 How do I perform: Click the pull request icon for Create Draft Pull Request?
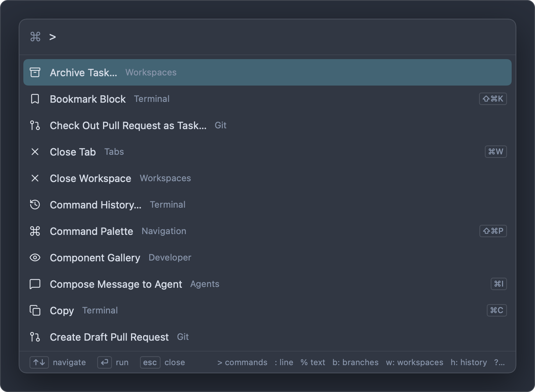[35, 337]
